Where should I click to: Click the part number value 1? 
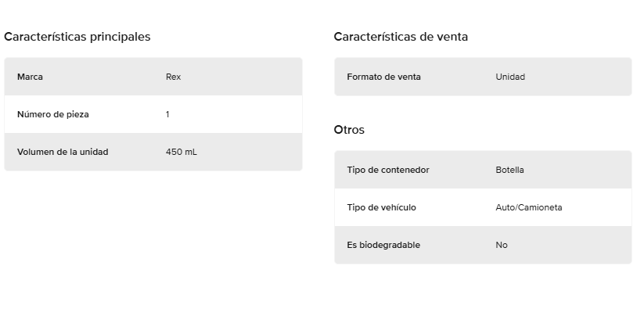(x=167, y=114)
